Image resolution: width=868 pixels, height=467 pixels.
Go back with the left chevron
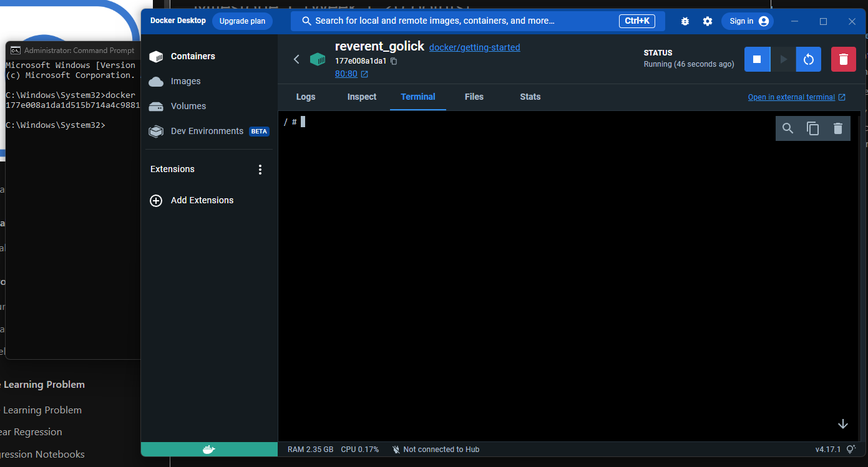click(296, 59)
